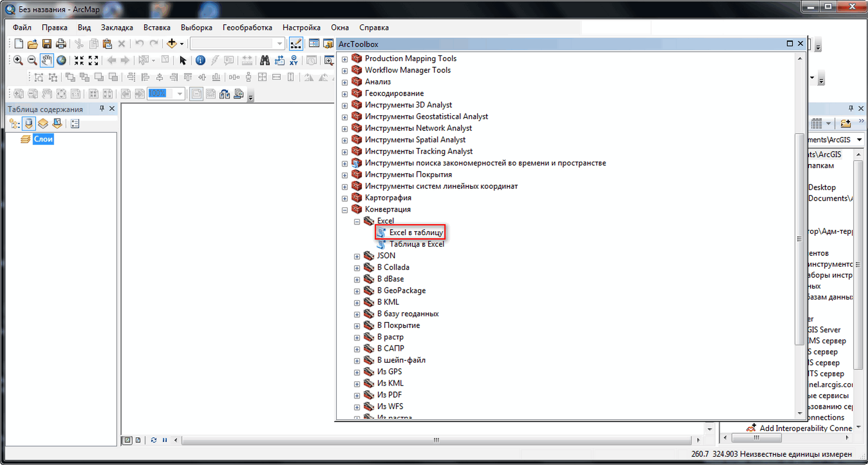The image size is (868, 465).
Task: Click the ArcToolbox vertical scrollbar
Action: click(x=799, y=239)
